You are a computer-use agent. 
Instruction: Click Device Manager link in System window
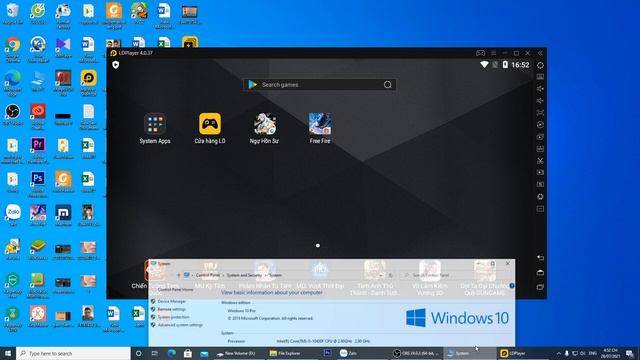coord(171,301)
